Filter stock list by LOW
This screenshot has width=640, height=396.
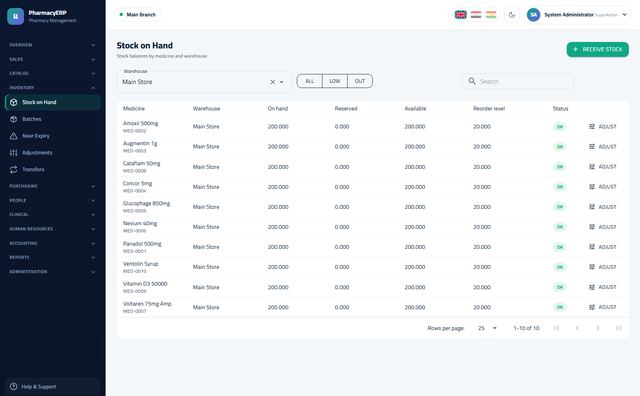coord(335,81)
